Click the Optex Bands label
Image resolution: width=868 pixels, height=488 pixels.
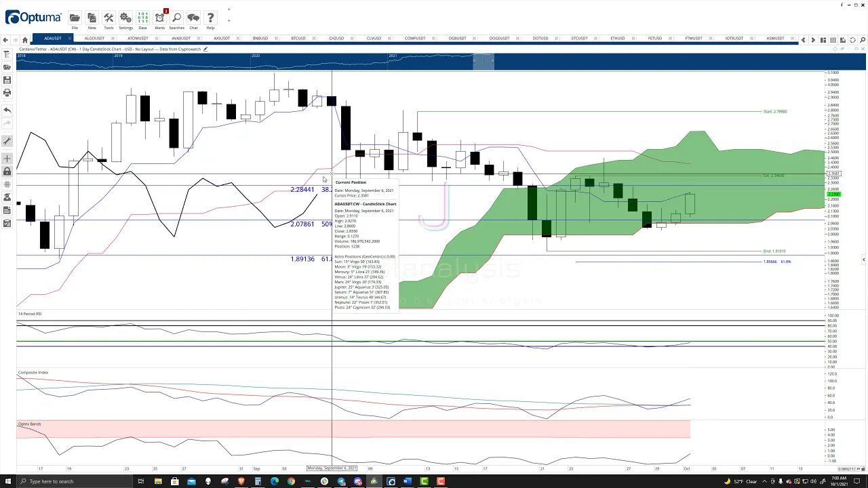[29, 424]
